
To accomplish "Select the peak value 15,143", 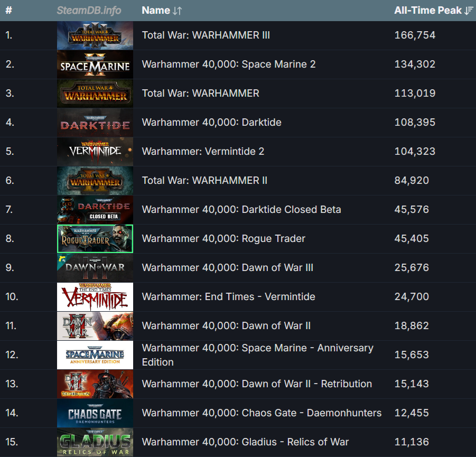I will [412, 384].
